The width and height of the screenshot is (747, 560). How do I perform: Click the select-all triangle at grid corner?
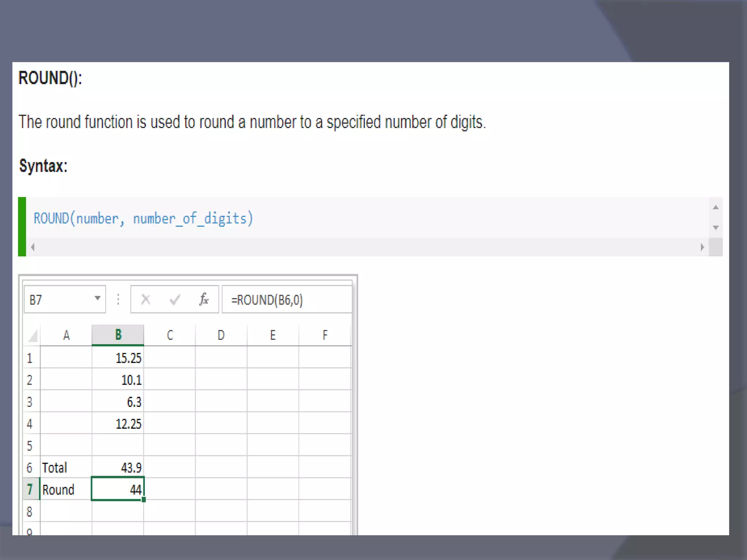pyautogui.click(x=32, y=335)
